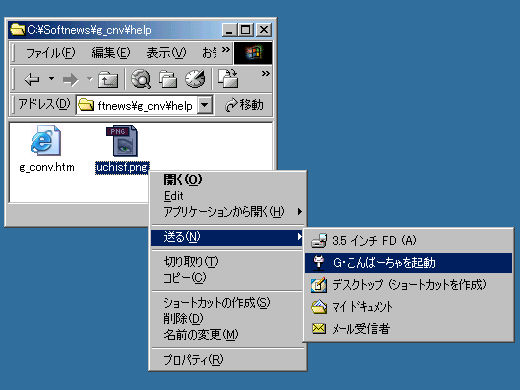Send to 3.5 インチ FD (A)
Image resolution: width=520 pixels, height=390 pixels.
[408, 240]
